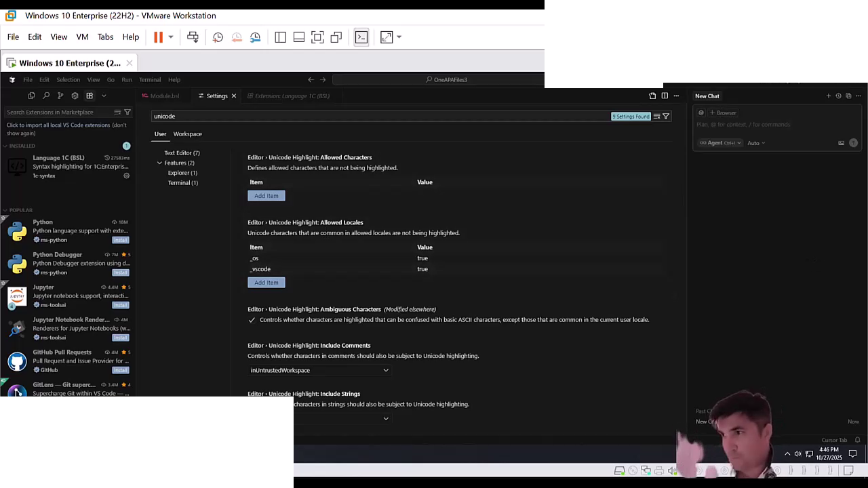
Task: Expand the stretch guest dropdown arrow
Action: click(399, 37)
